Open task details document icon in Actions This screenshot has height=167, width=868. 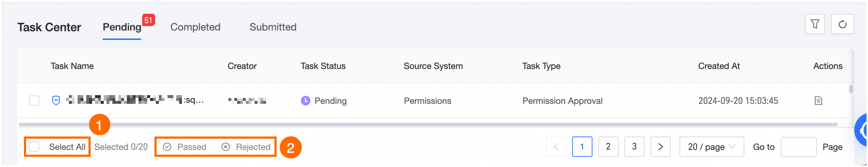click(x=818, y=101)
